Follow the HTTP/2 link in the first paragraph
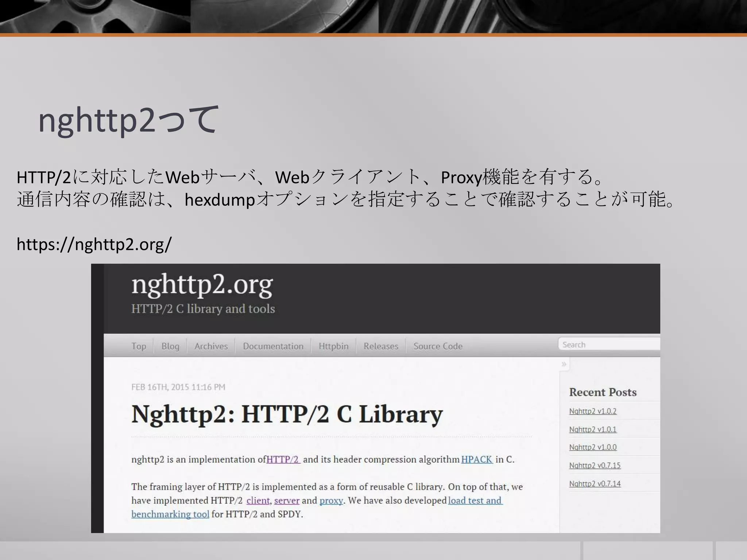Image resolution: width=747 pixels, height=560 pixels. [x=283, y=459]
